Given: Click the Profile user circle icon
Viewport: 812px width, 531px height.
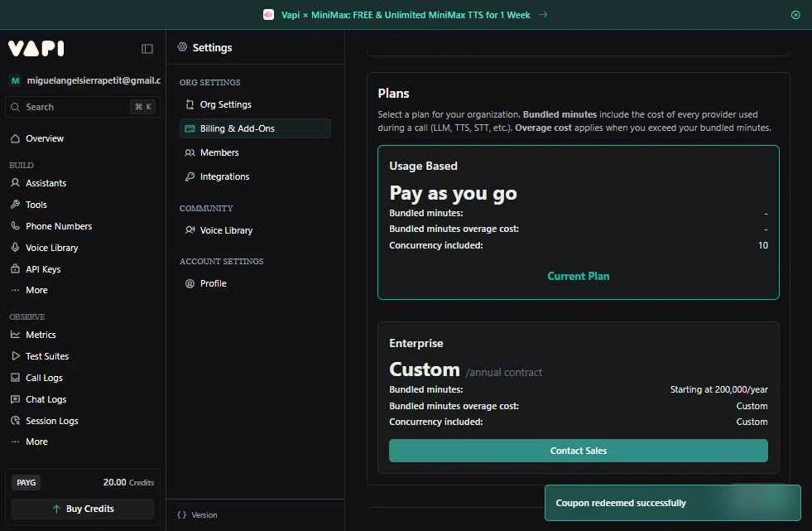Looking at the screenshot, I should click(x=190, y=283).
